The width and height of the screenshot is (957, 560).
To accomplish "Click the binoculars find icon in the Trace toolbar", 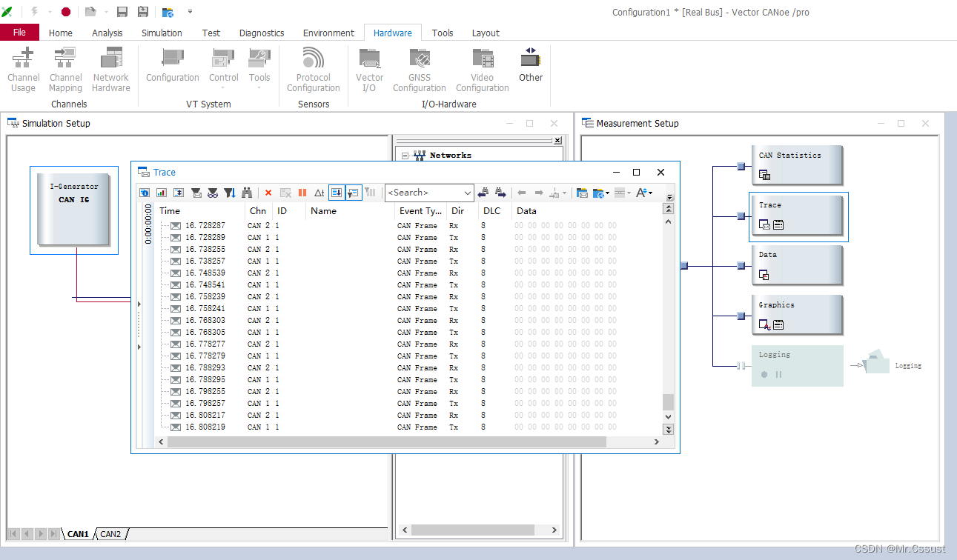I will click(x=248, y=193).
